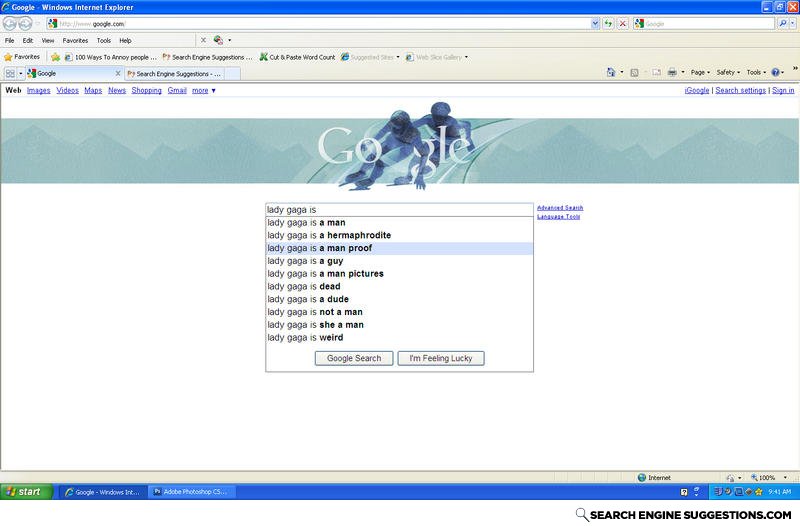Select suggestion 'lady gaga is dead'
Screen dimensions: 800x526
coord(399,286)
